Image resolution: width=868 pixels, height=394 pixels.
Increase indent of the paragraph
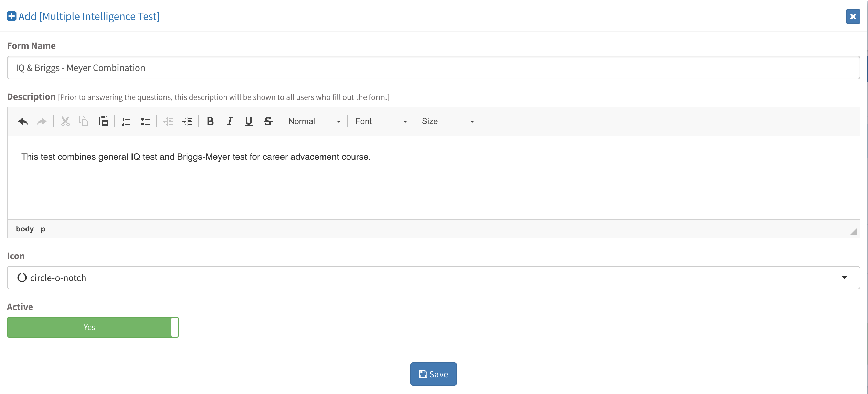187,121
